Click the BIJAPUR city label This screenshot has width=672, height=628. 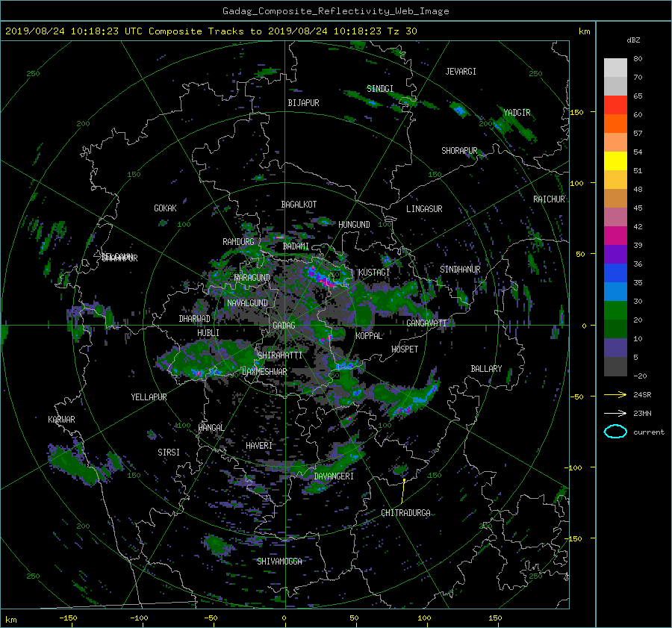303,103
